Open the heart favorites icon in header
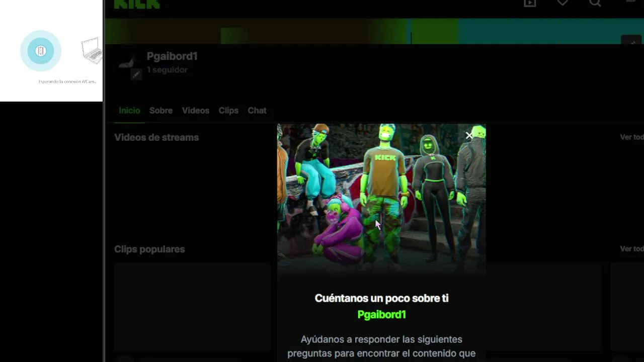Viewport: 644px width, 362px height. 562,3
